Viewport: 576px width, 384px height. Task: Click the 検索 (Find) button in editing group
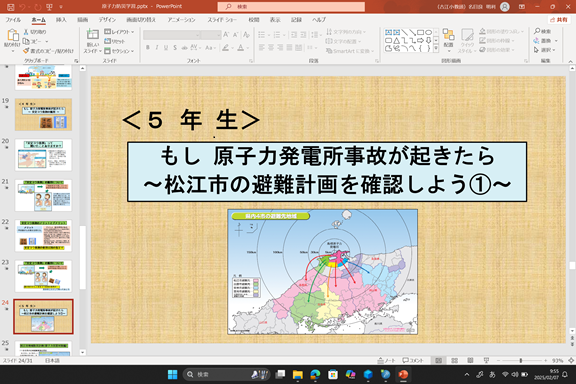point(543,32)
